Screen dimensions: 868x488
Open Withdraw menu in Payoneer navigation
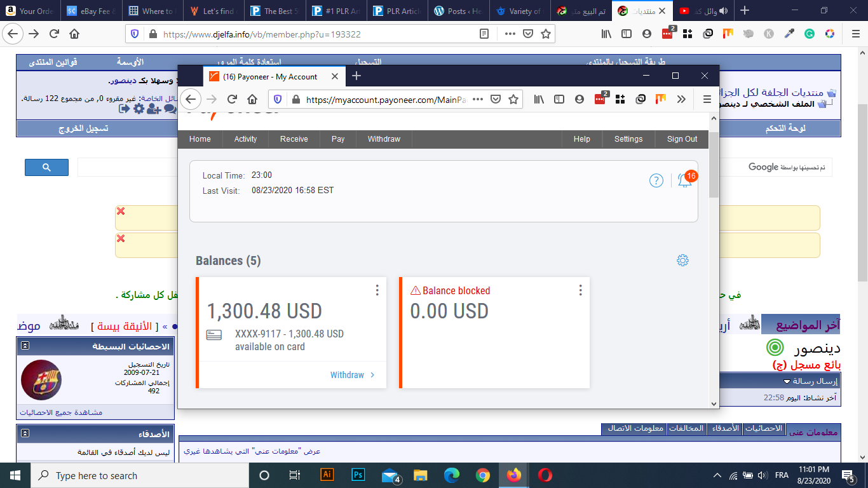point(384,139)
